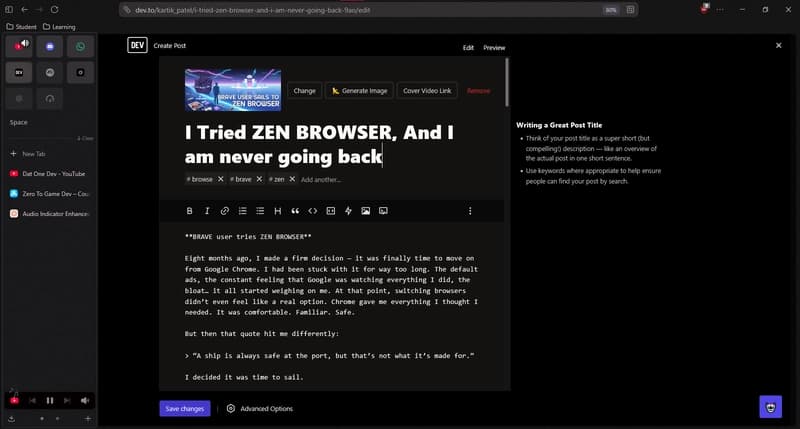Remove the brave tag
800x429 pixels.
259,179
